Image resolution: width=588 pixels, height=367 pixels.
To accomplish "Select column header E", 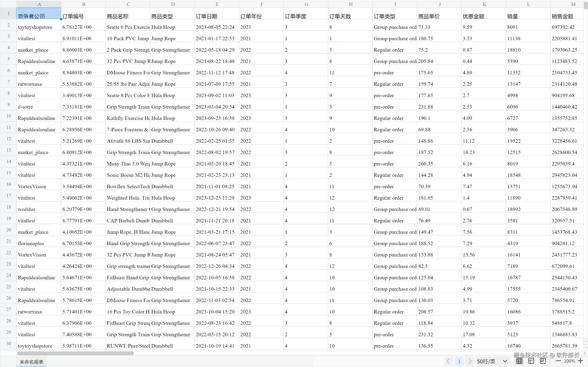I will click(x=217, y=4).
